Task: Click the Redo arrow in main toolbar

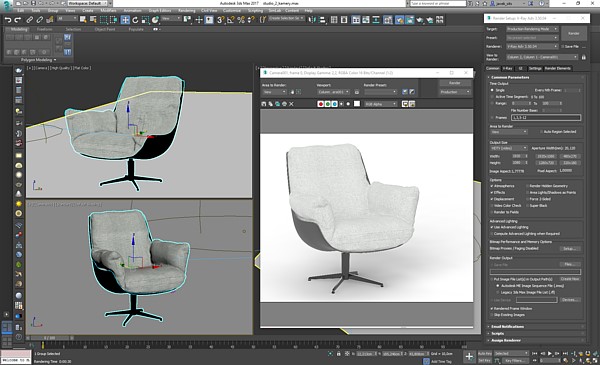Action: coord(18,20)
